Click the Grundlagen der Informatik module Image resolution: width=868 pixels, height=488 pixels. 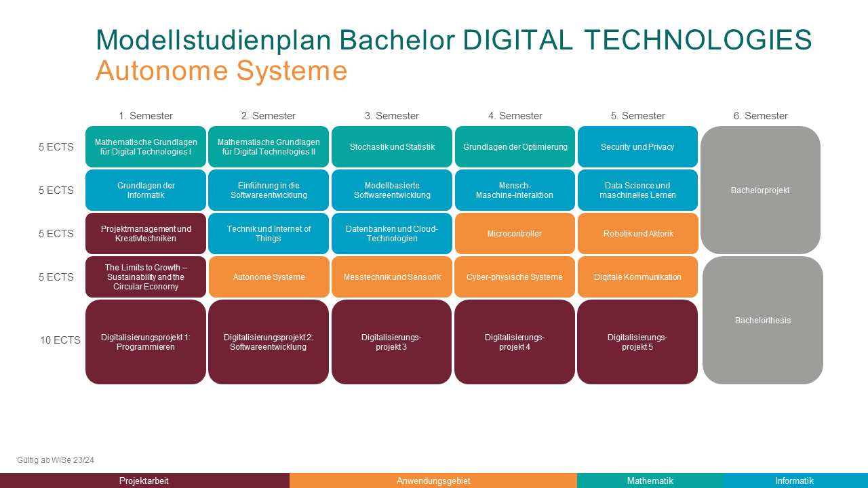pos(146,190)
